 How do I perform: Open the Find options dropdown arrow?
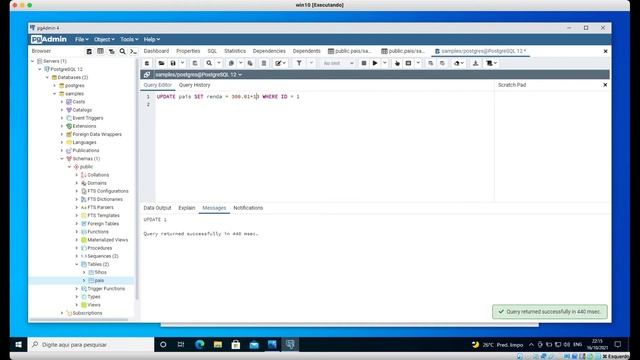pos(219,63)
